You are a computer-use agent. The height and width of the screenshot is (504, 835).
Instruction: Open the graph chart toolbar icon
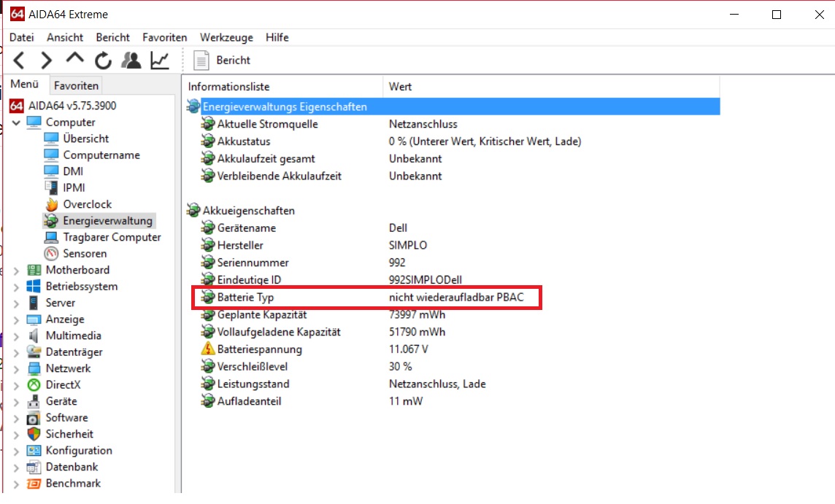pos(160,60)
